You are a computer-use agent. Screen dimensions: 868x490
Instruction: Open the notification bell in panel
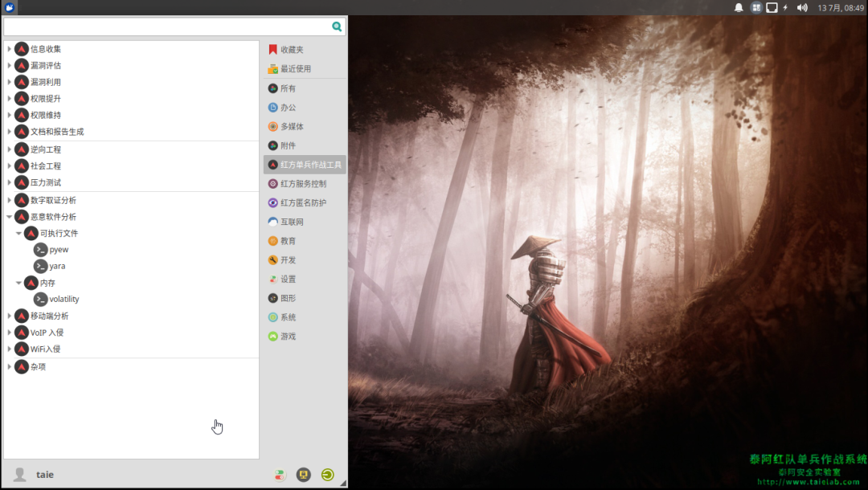click(x=739, y=8)
